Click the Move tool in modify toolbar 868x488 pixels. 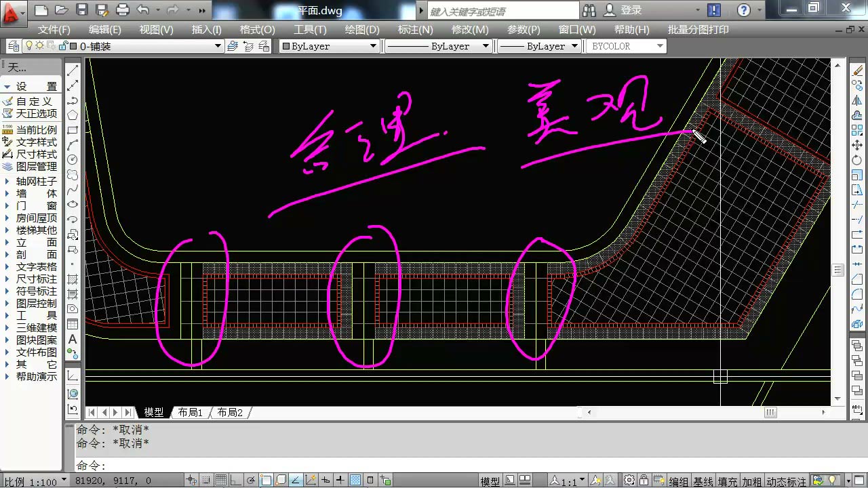click(856, 145)
